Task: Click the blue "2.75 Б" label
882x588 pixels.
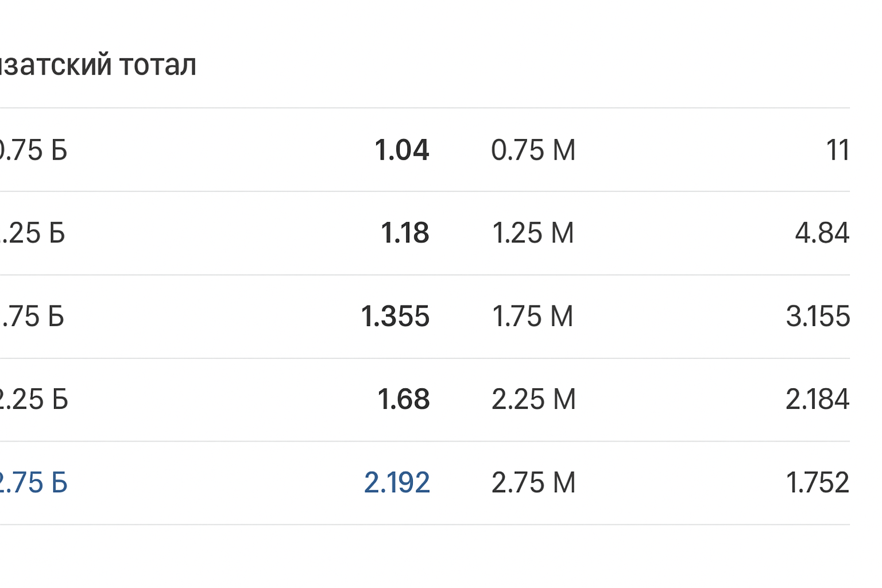Action: (x=33, y=483)
